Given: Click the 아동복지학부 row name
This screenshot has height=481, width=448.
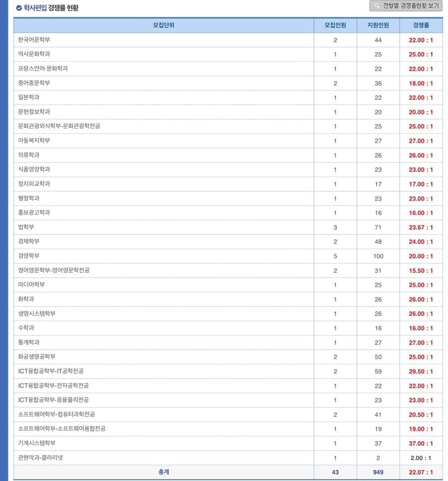Looking at the screenshot, I should (34, 140).
